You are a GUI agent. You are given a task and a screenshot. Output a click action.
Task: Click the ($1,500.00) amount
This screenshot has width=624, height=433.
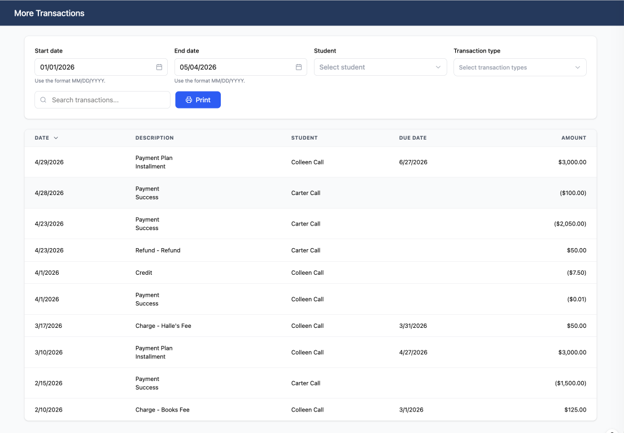(570, 383)
